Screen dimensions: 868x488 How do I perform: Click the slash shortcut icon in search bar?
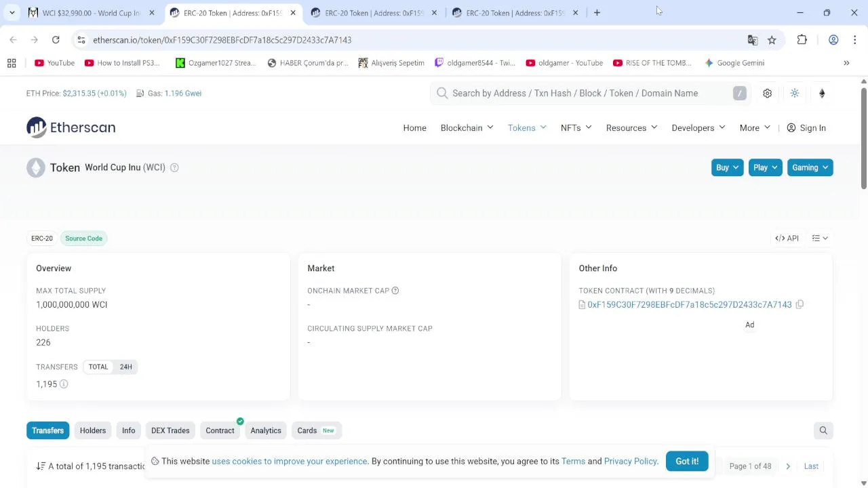coord(739,94)
